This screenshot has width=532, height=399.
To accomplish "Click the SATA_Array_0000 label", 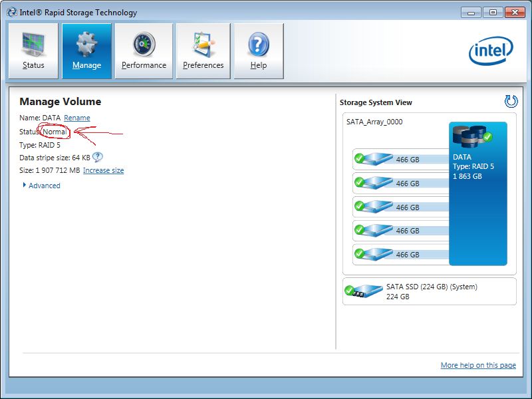I will click(x=374, y=122).
